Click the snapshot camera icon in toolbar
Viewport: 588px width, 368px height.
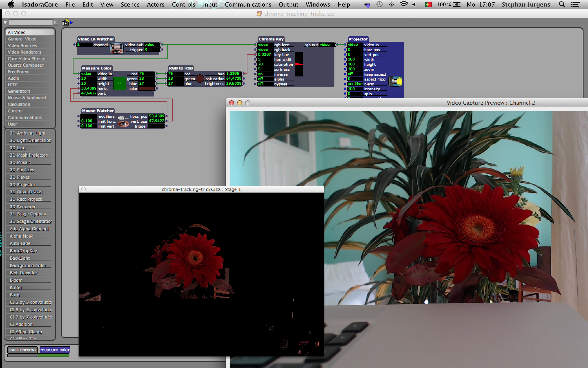coord(65,22)
